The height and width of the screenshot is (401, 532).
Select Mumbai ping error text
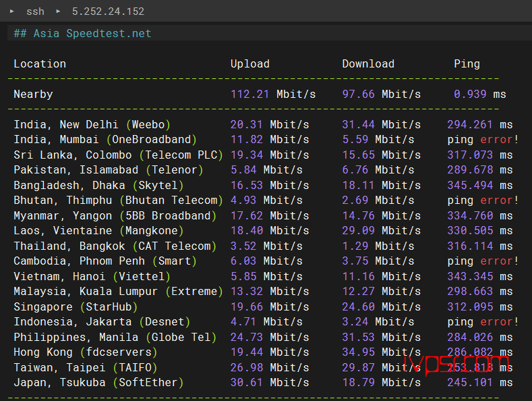coord(483,140)
